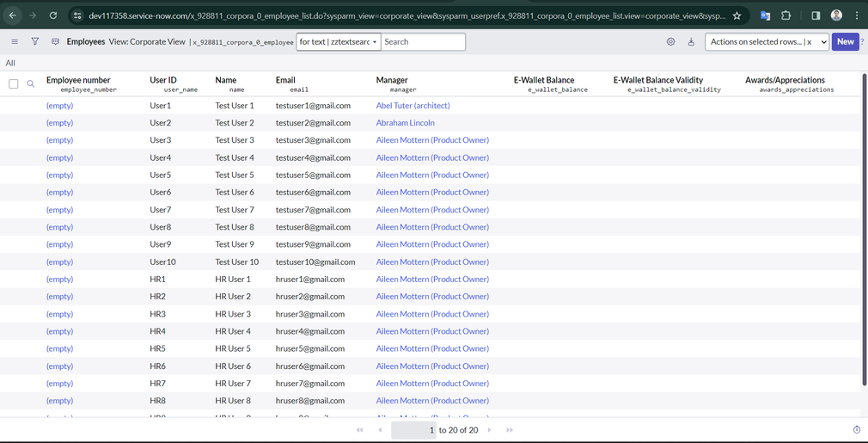Viewport: 868px width, 443px height.
Task: Click the Google Translate extension icon
Action: (765, 15)
